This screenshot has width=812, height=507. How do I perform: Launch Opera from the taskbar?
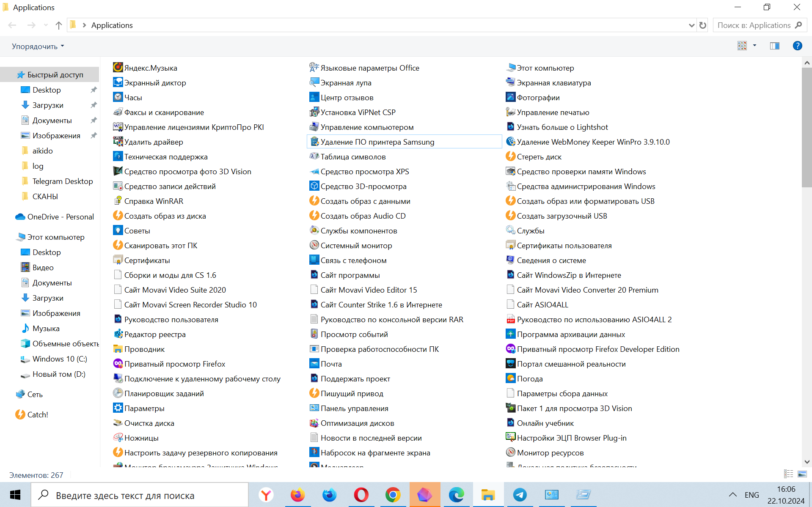coord(361,495)
